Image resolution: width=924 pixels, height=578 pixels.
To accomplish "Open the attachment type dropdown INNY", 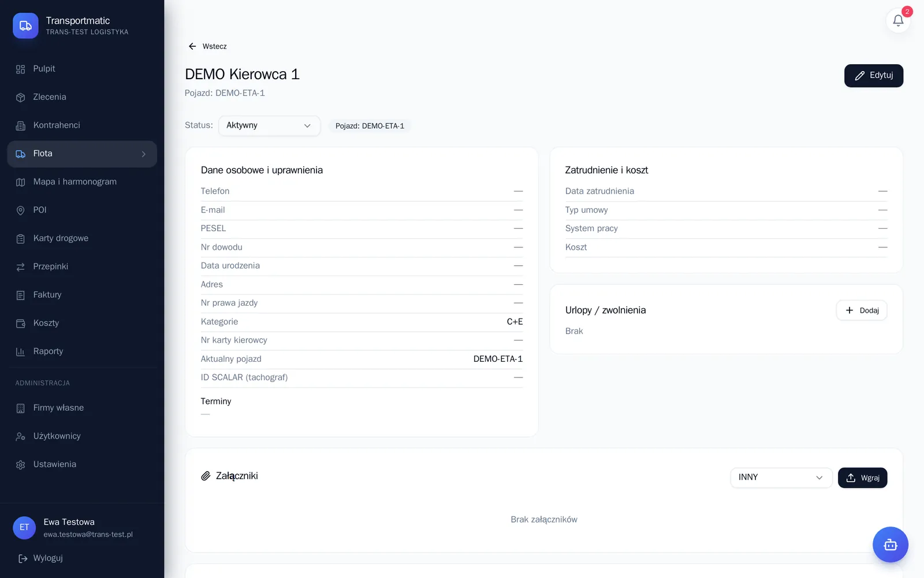I will (781, 477).
